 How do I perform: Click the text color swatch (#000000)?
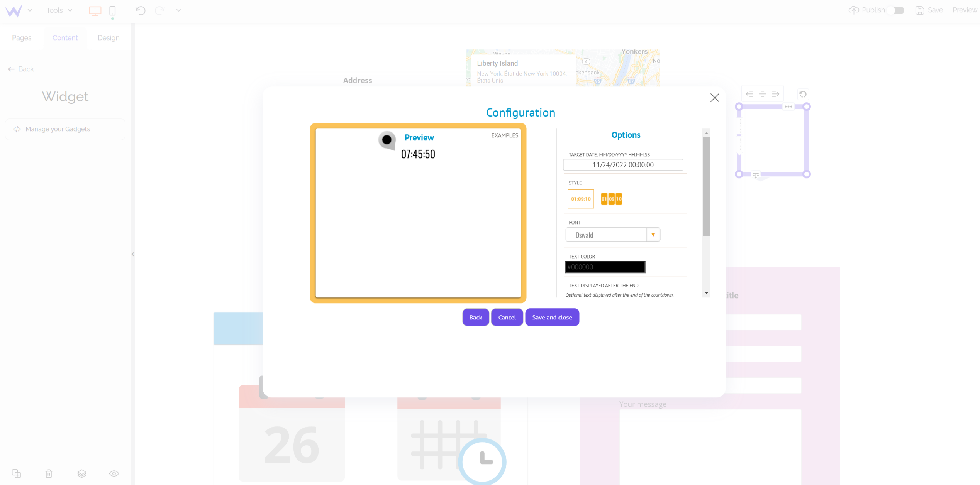click(x=605, y=267)
